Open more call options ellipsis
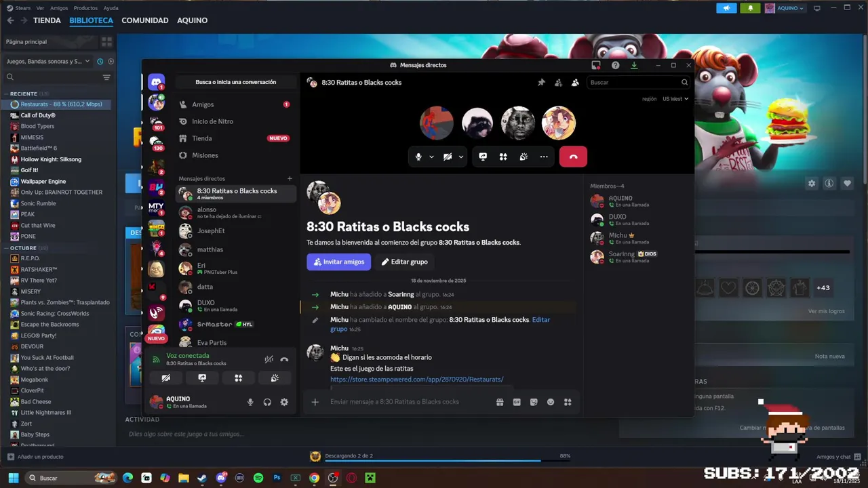Viewport: 868px width, 488px height. (544, 157)
